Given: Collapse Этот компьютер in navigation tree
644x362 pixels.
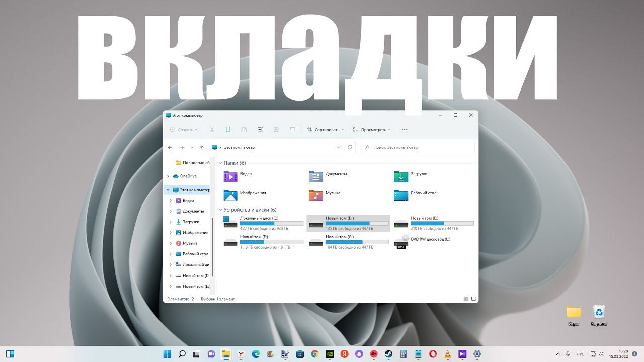Looking at the screenshot, I should pos(168,190).
